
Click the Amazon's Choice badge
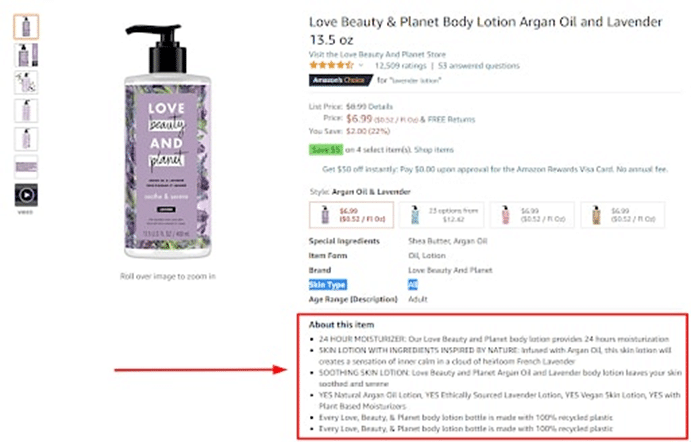(x=336, y=80)
